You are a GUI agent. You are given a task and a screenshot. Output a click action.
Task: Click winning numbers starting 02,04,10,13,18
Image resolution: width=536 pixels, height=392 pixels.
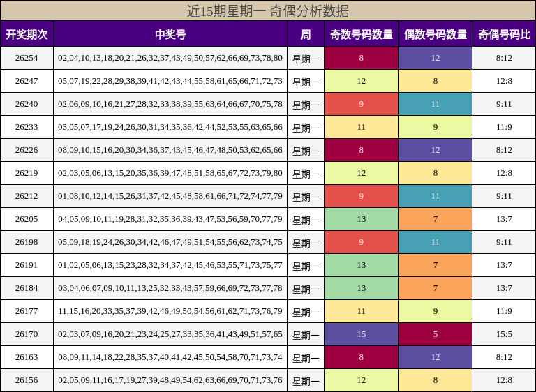coord(170,58)
